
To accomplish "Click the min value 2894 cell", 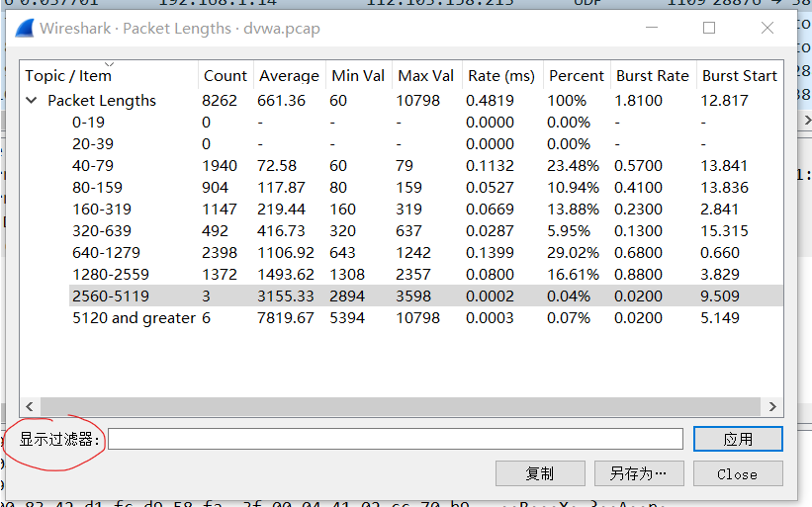I will pos(347,296).
